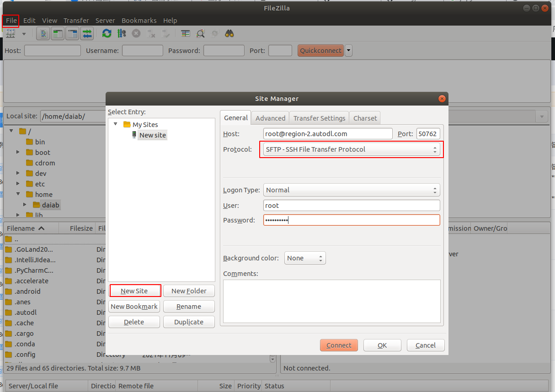Collapse the My Sites folder
The width and height of the screenshot is (555, 392).
116,124
